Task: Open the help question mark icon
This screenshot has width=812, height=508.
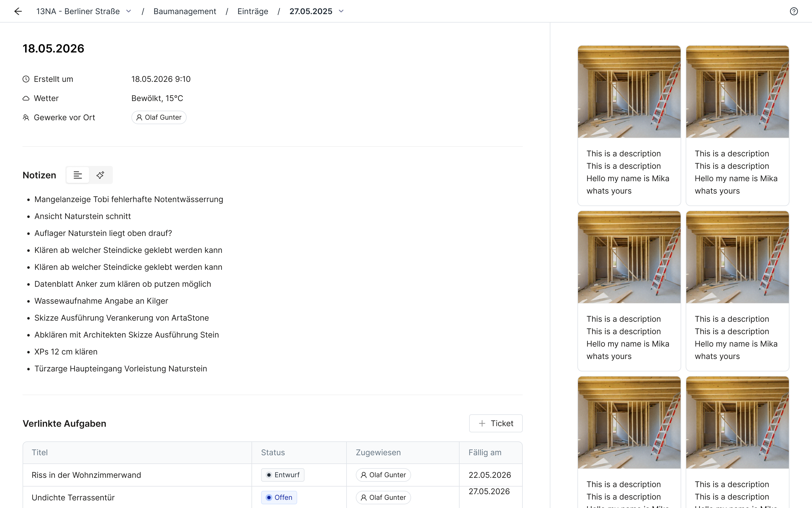Action: (794, 11)
